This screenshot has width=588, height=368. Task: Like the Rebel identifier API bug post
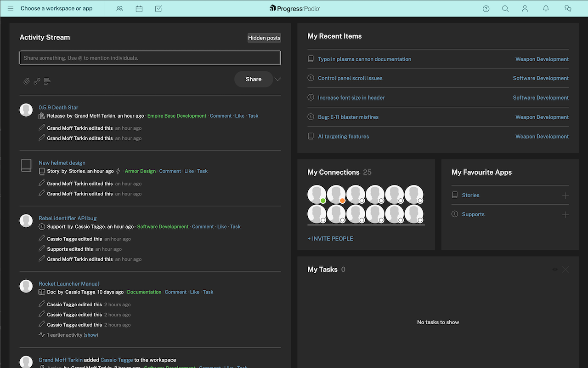pyautogui.click(x=222, y=227)
